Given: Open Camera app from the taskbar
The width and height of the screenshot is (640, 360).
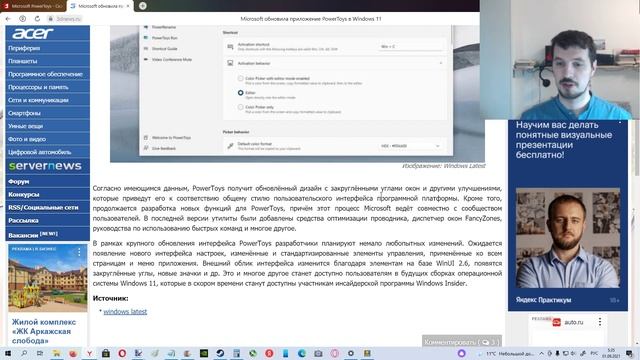Looking at the screenshot, I should [318, 353].
